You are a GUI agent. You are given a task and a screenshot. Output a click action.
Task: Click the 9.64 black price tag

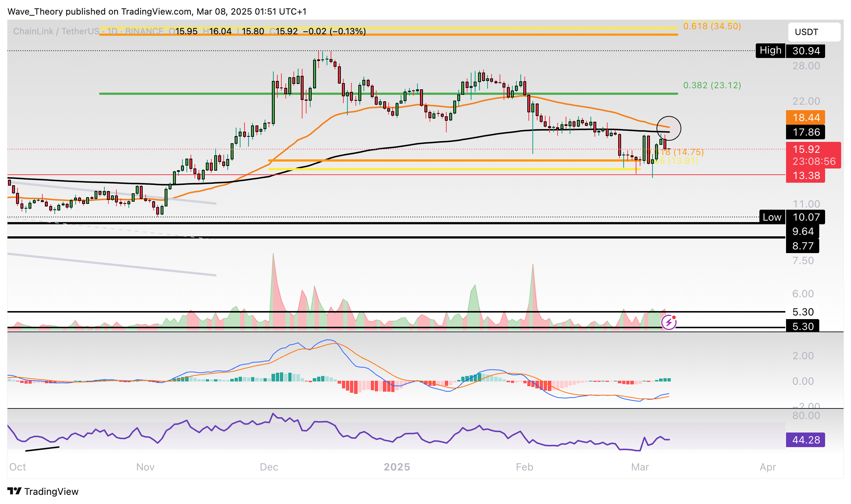pos(803,231)
